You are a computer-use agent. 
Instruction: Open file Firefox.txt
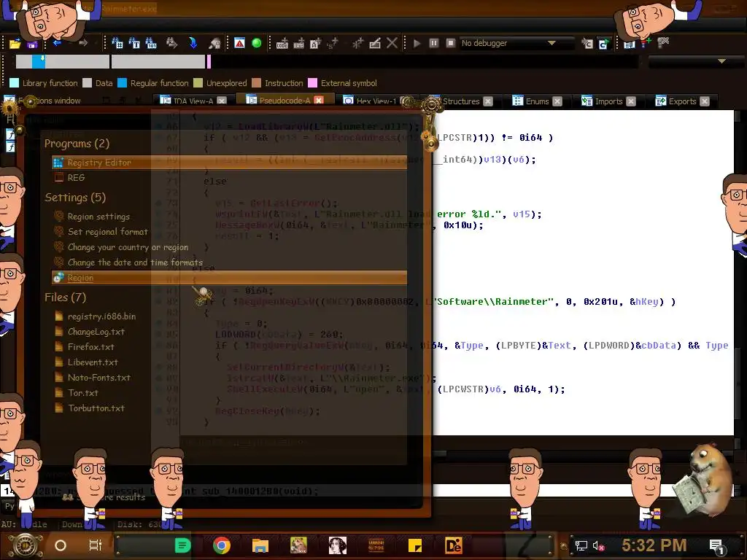pyautogui.click(x=90, y=346)
